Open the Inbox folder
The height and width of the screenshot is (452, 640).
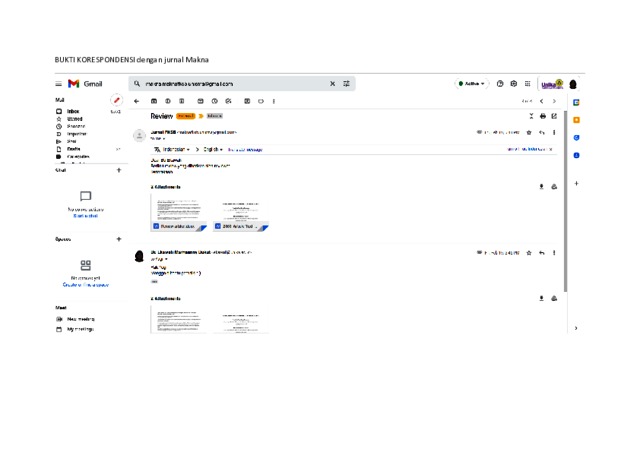coord(73,111)
